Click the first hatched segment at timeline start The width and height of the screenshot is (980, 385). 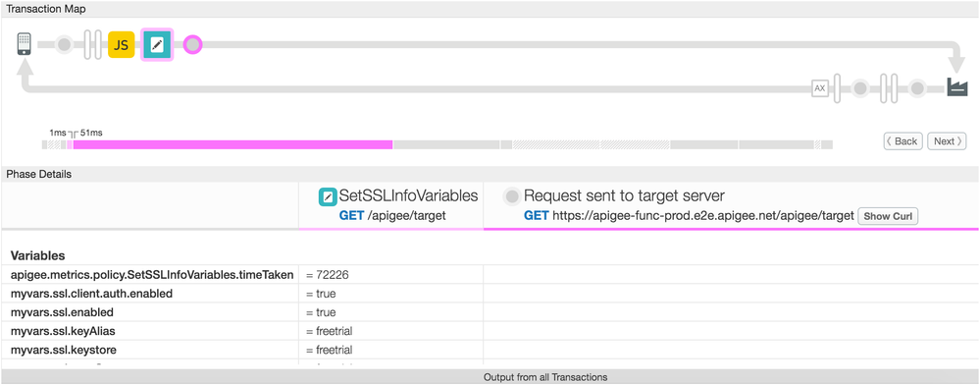pos(55,144)
